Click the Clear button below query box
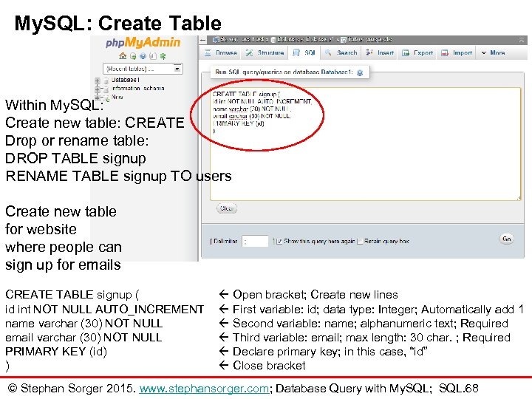 [227, 208]
